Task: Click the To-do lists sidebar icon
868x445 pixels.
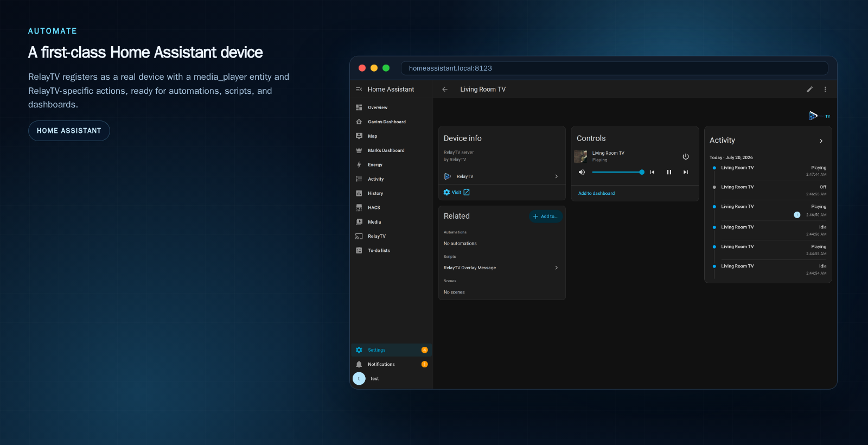Action: [x=359, y=251]
